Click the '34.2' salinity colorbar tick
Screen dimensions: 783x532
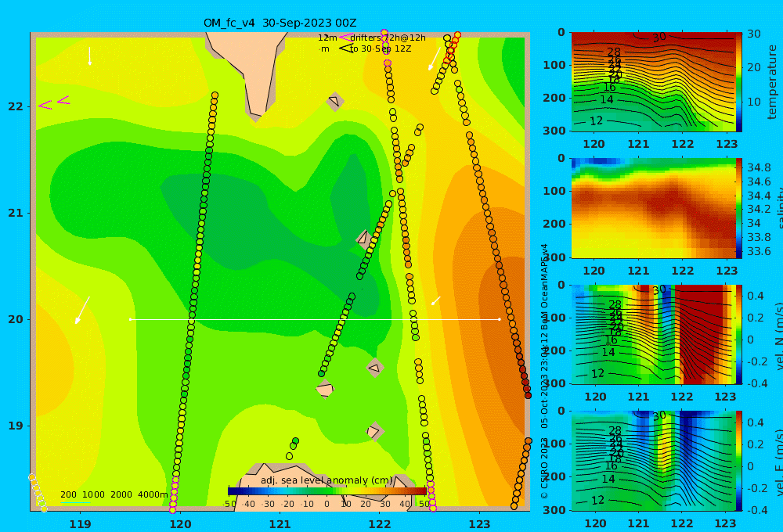click(x=759, y=209)
